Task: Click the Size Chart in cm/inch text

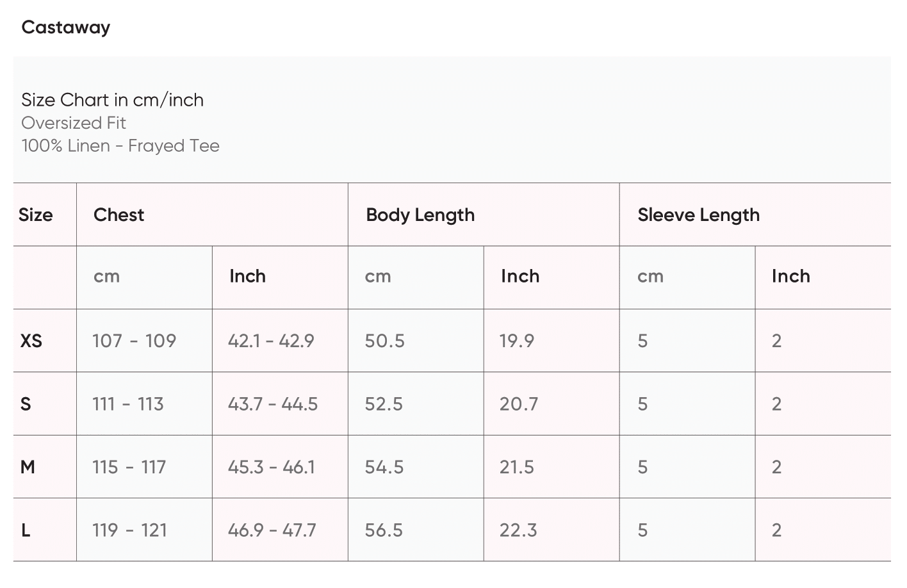Action: [112, 100]
